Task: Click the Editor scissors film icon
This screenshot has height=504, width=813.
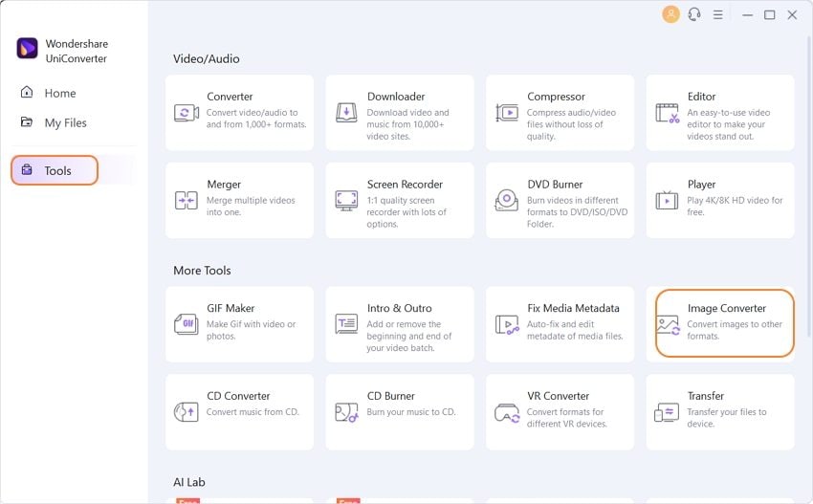Action: [668, 113]
